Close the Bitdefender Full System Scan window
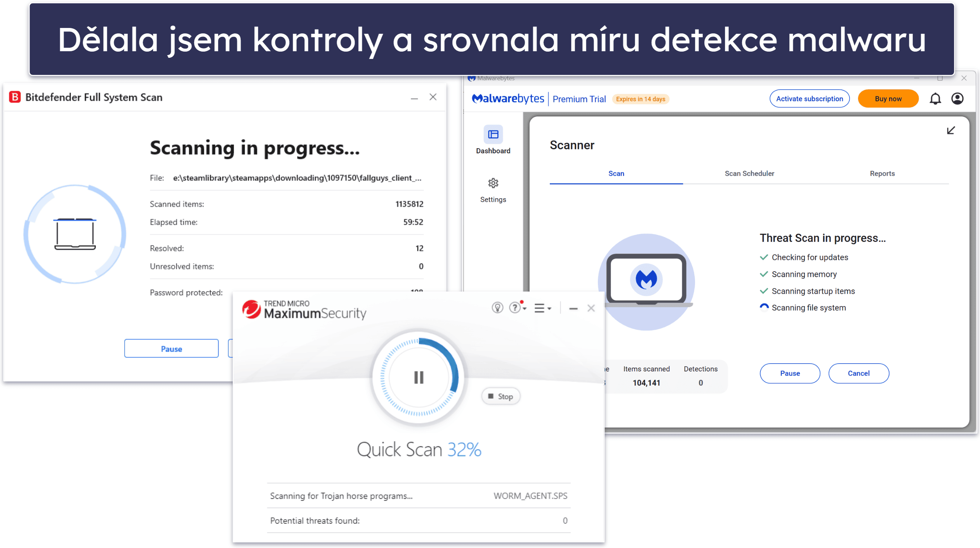The height and width of the screenshot is (548, 980). tap(433, 97)
